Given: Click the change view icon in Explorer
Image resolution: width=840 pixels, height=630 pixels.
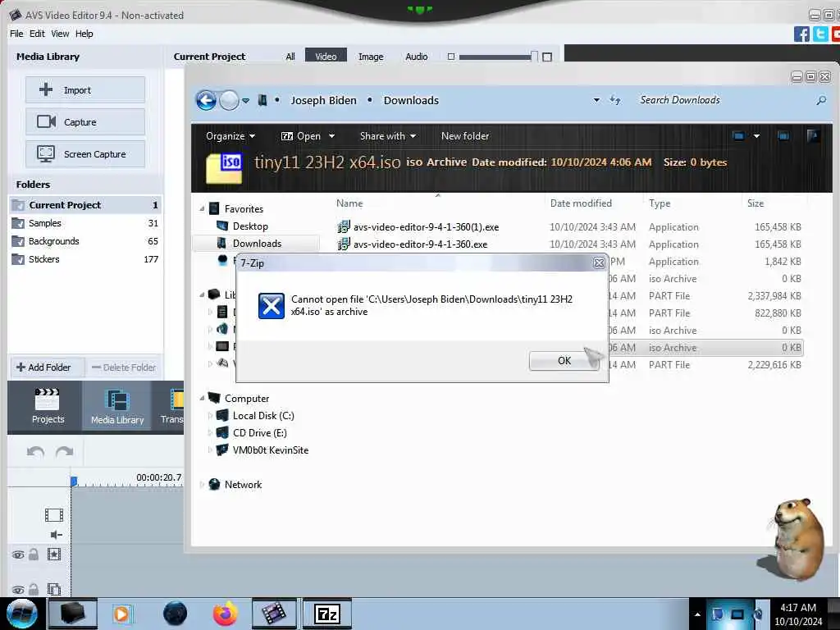Looking at the screenshot, I should (738, 136).
